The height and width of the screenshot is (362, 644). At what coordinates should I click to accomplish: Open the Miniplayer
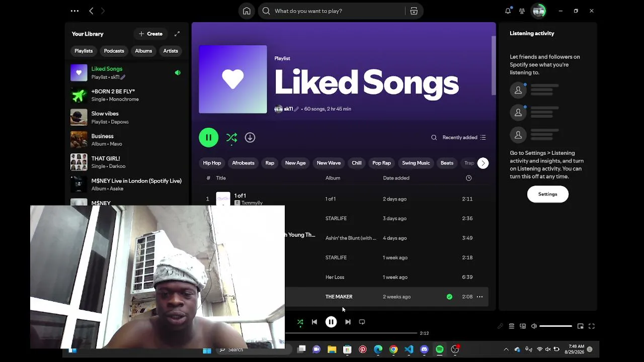(x=581, y=326)
